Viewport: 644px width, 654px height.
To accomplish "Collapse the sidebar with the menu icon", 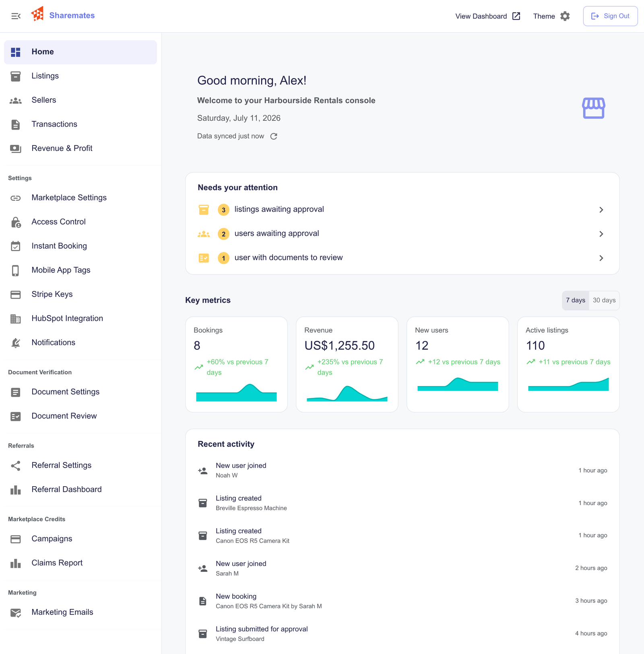I will pos(16,16).
